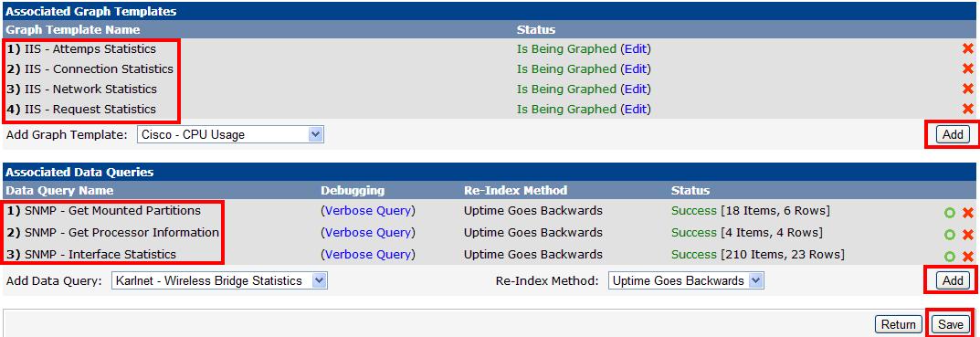Delete the IIS - Attemps Statistics graph template
The width and height of the screenshot is (980, 337).
[x=967, y=48]
